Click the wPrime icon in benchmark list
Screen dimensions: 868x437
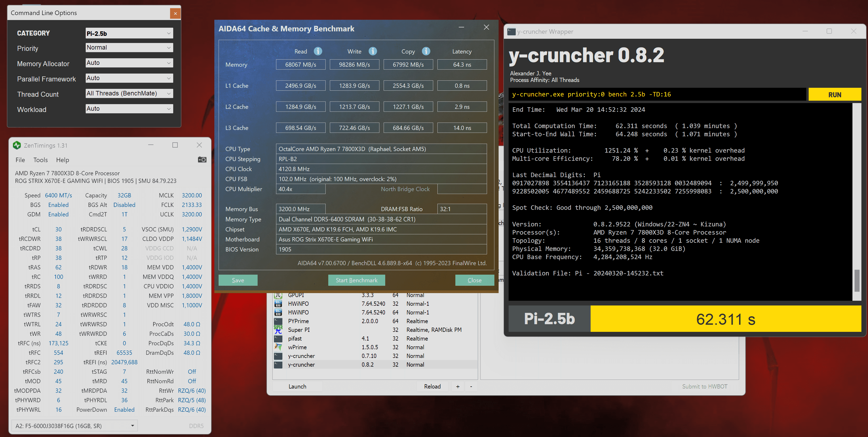click(278, 347)
